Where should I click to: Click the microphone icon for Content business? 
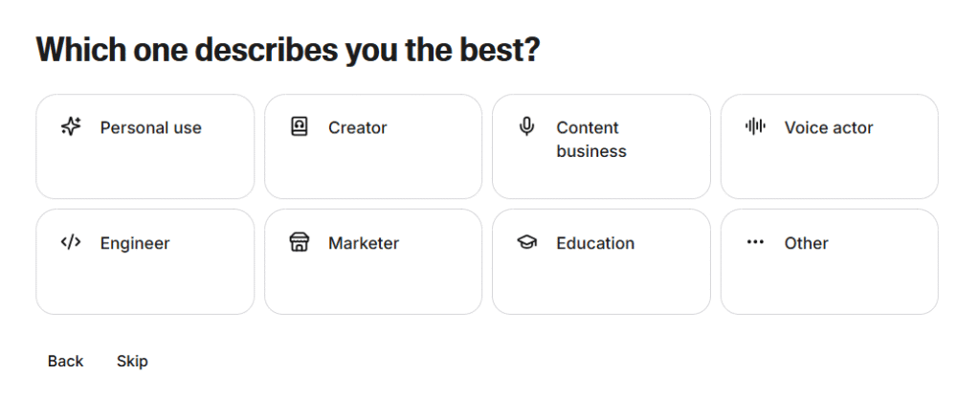point(526,126)
